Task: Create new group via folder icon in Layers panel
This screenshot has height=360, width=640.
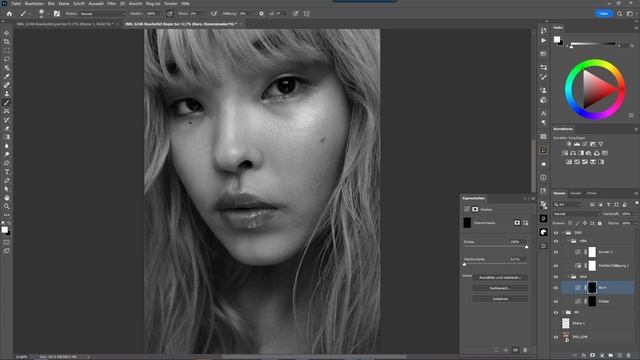Action: click(x=611, y=356)
